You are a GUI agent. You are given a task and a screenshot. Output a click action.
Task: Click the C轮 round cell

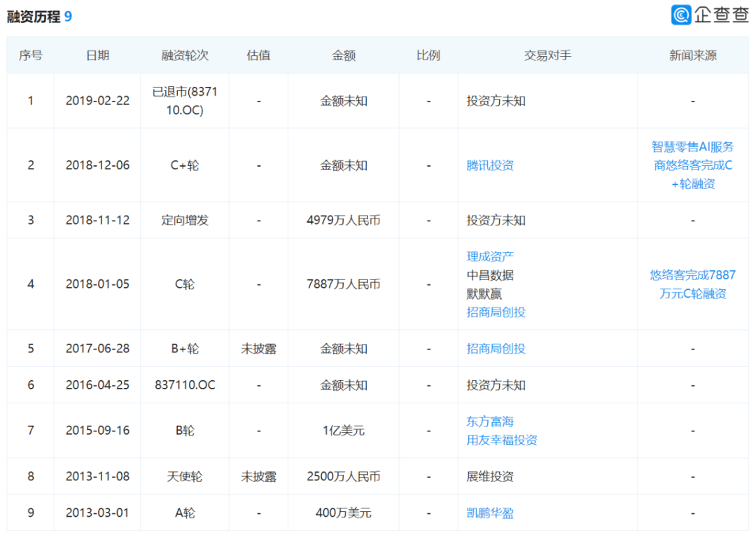tap(185, 284)
